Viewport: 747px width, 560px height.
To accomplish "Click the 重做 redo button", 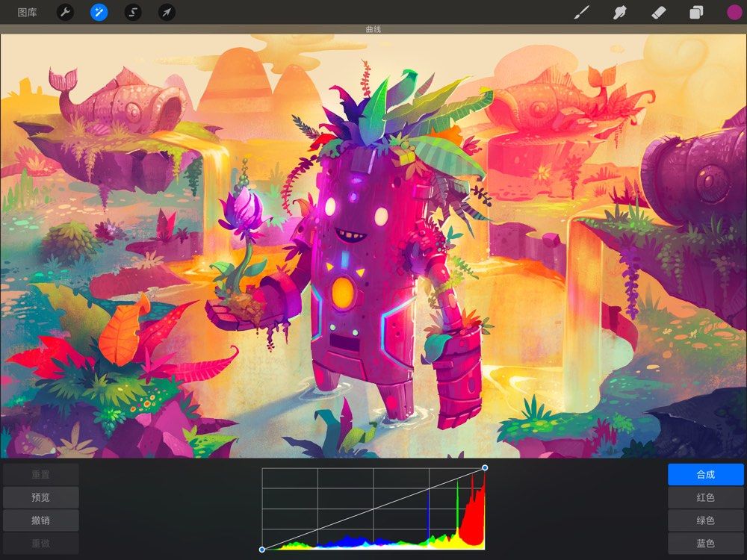I will coord(40,543).
